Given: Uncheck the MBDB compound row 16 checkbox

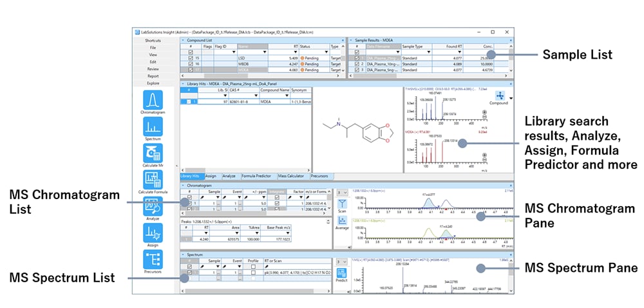Looking at the screenshot, I should [x=190, y=65].
